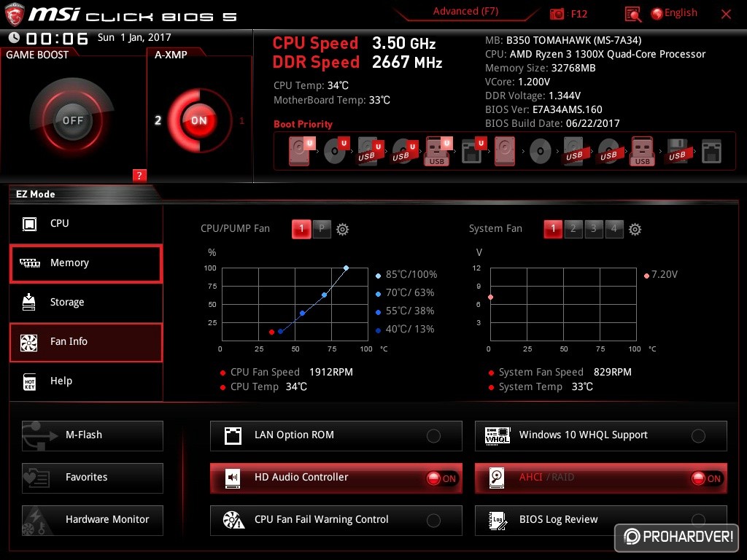
Task: Open System Fan gear settings
Action: 635,230
